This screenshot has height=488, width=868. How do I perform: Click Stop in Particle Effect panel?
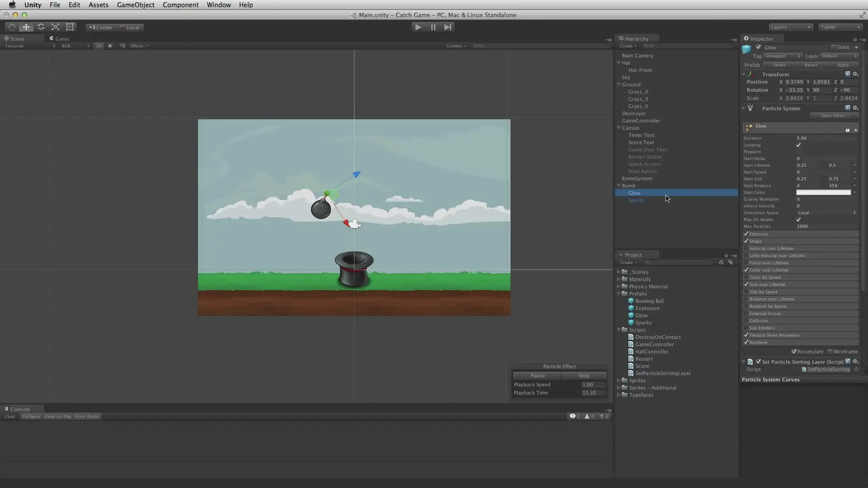click(x=584, y=375)
